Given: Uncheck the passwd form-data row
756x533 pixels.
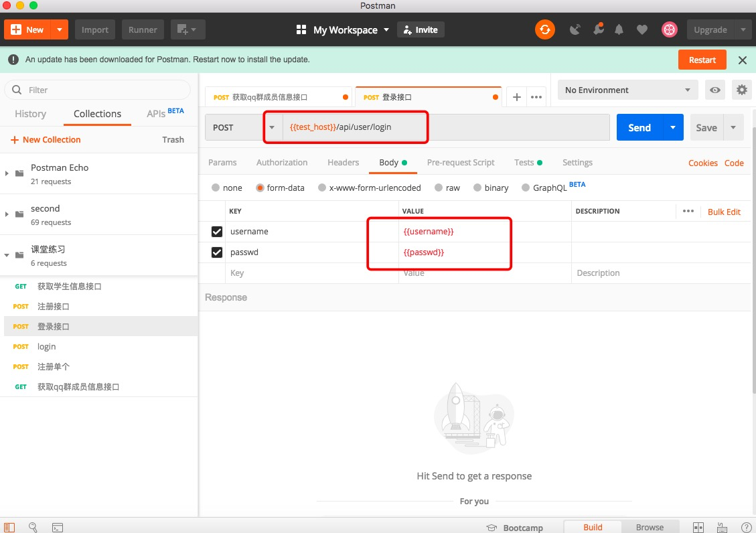Looking at the screenshot, I should tap(217, 252).
